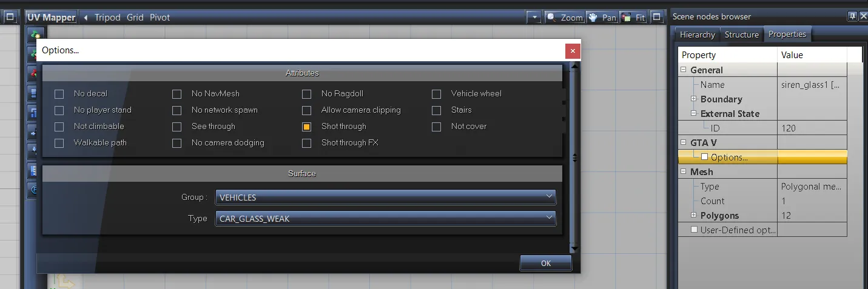Viewport: 868px width, 289px height.
Task: Expand the Boundary property node
Action: click(x=693, y=99)
